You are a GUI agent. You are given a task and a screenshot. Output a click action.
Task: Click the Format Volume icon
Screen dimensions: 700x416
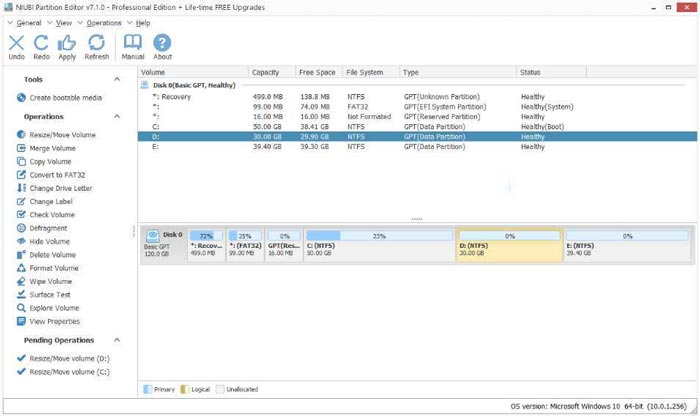click(x=21, y=268)
